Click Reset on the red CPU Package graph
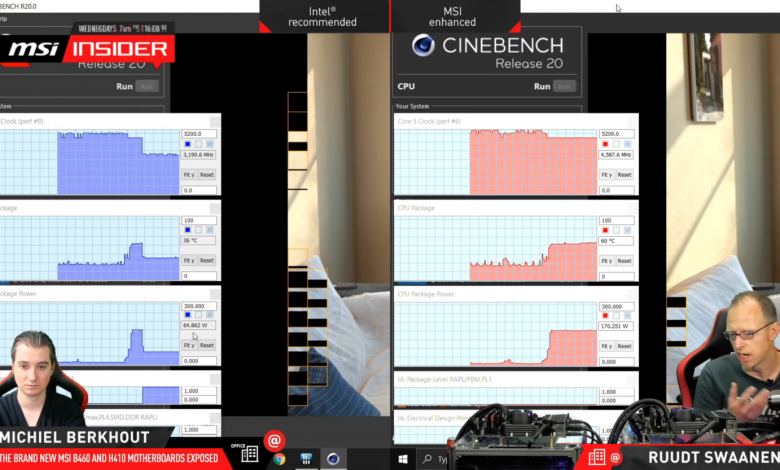 coord(625,261)
